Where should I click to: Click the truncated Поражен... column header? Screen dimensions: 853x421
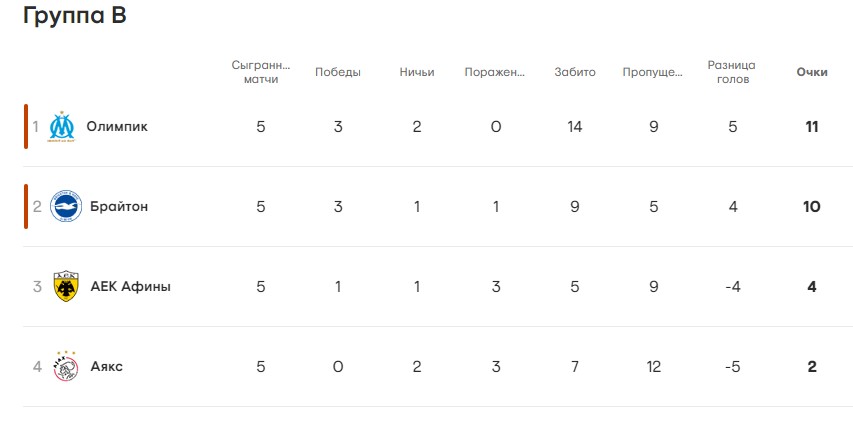pos(495,72)
